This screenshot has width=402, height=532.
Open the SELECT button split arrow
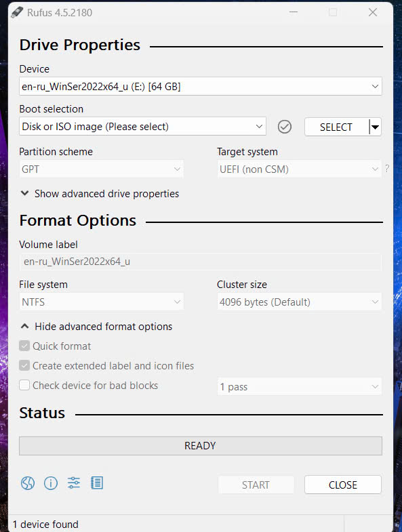pyautogui.click(x=375, y=127)
